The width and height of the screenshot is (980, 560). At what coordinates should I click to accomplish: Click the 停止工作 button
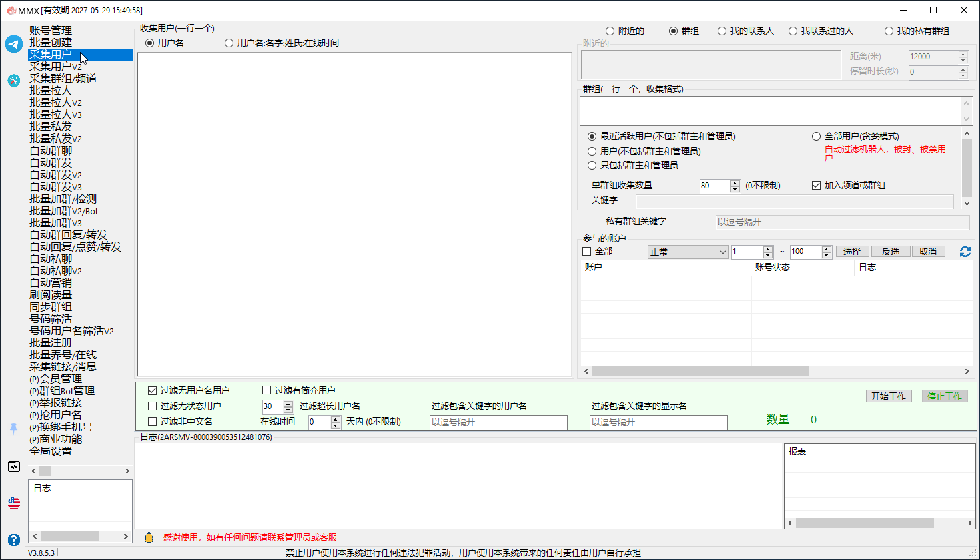click(x=945, y=396)
